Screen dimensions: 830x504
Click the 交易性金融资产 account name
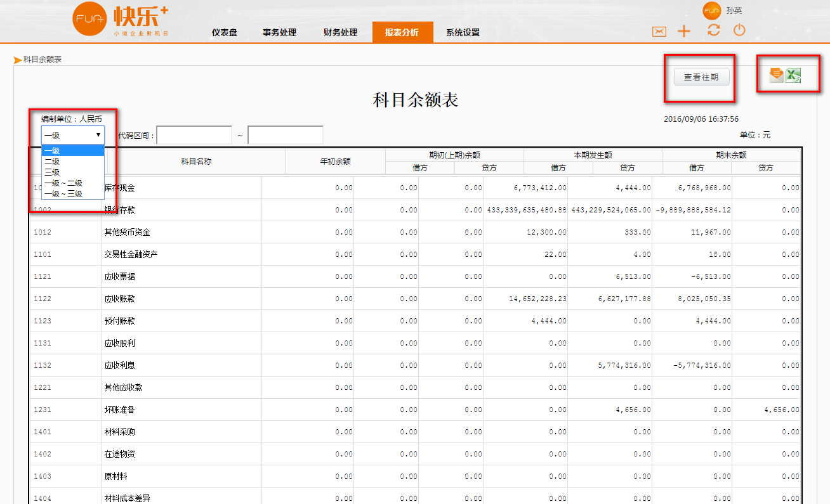coord(131,254)
